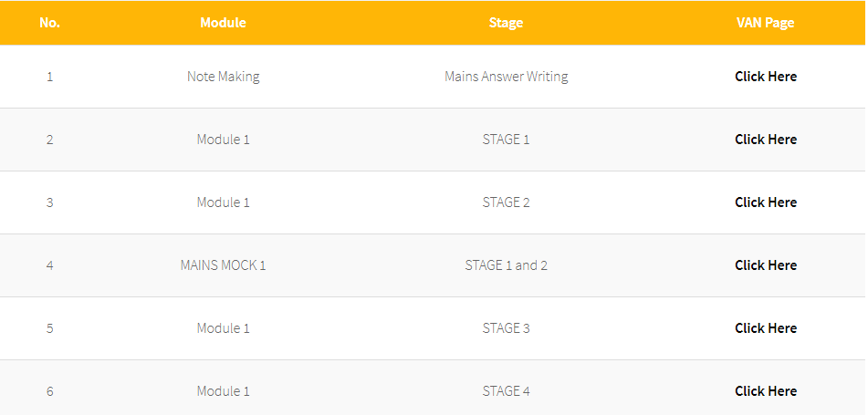
Task: Select the MAINS MOCK 1 module cell
Action: 223,265
